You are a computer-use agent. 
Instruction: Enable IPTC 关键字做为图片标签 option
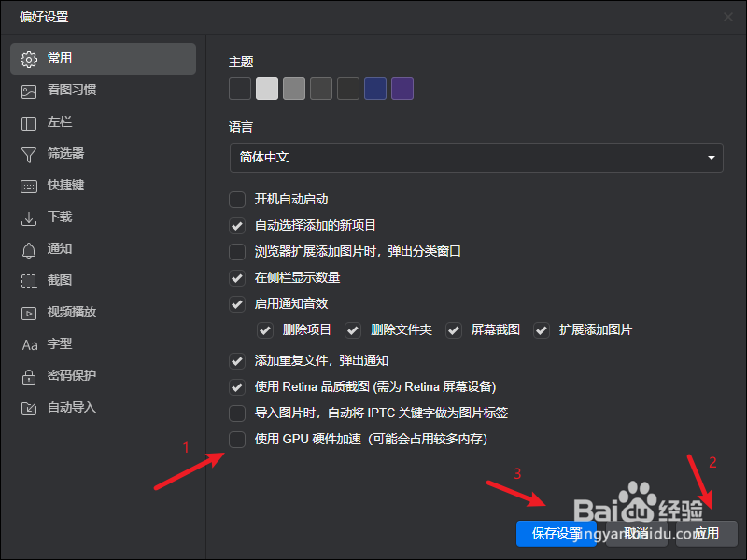point(237,413)
